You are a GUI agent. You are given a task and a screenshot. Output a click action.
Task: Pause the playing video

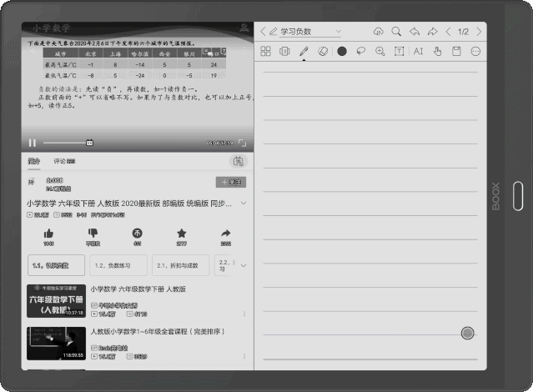33,143
